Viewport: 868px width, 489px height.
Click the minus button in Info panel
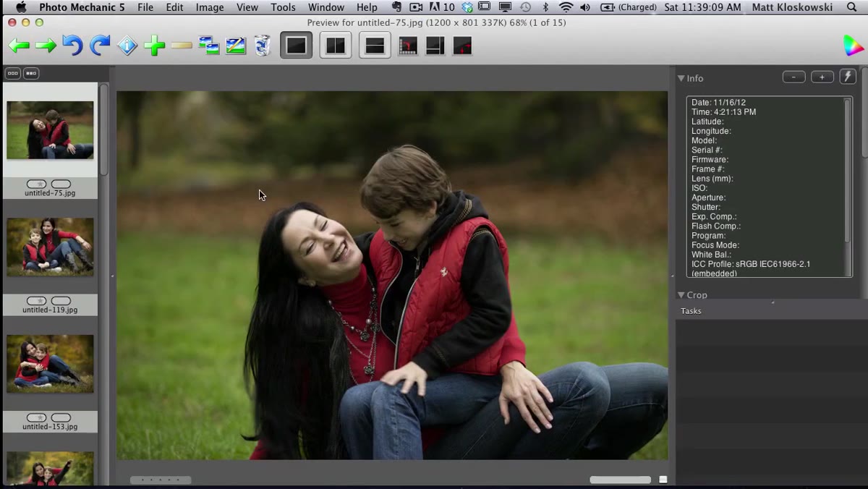click(794, 77)
